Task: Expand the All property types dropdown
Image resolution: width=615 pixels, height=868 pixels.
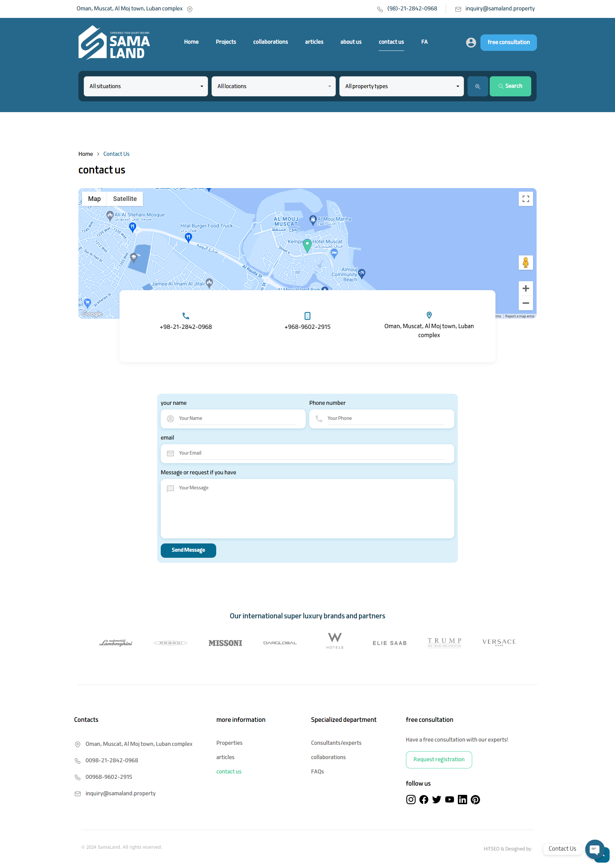Action: point(401,86)
